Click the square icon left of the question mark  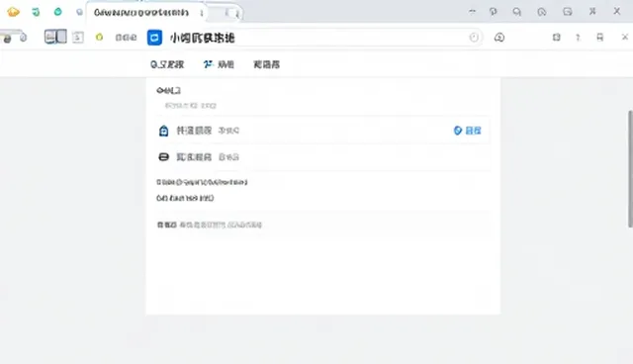point(557,38)
